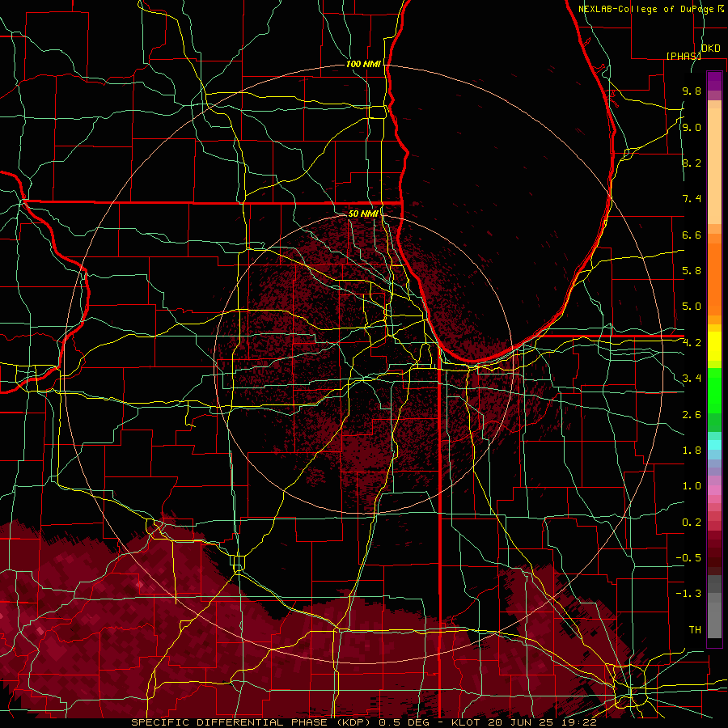The height and width of the screenshot is (728, 728).
Task: Click the Specific Differential Phase (KDP) title text
Action: click(253, 722)
